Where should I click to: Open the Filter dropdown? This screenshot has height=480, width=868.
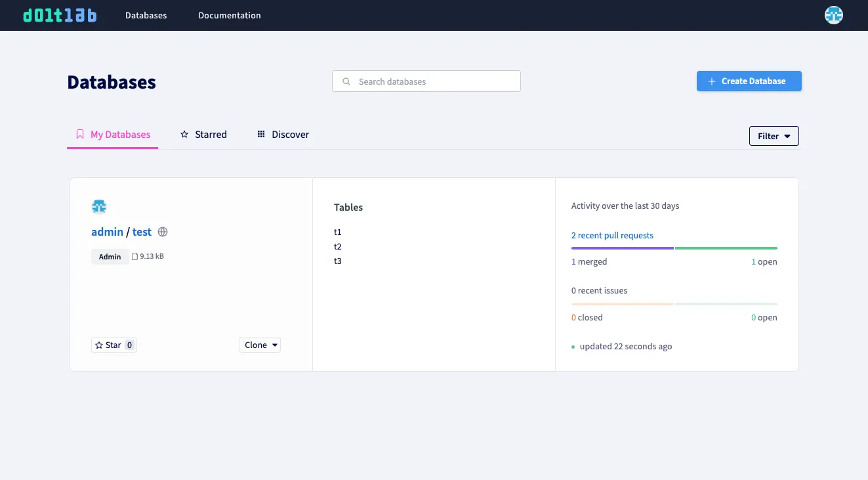(x=774, y=136)
